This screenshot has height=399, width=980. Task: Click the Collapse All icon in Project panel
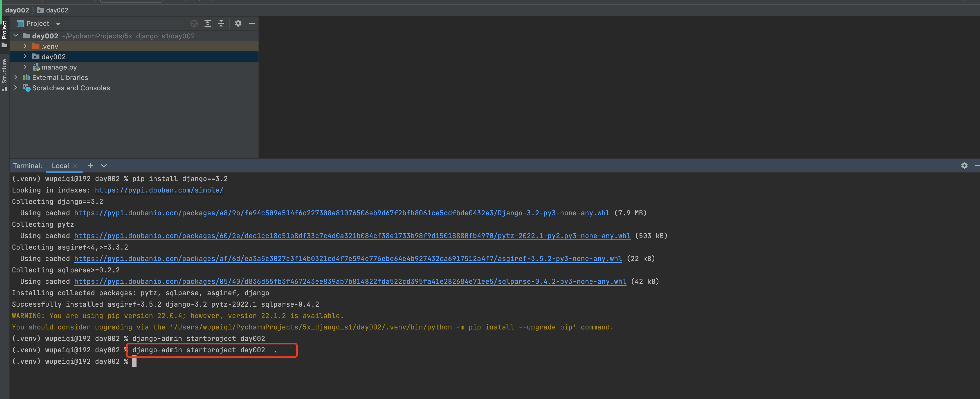(x=221, y=24)
